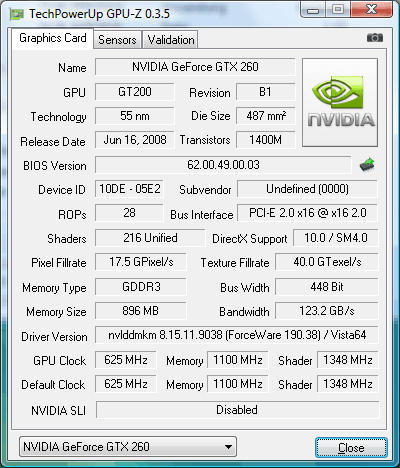This screenshot has width=400, height=468.
Task: Click the GPU Clock field 625 MHz
Action: click(x=126, y=360)
